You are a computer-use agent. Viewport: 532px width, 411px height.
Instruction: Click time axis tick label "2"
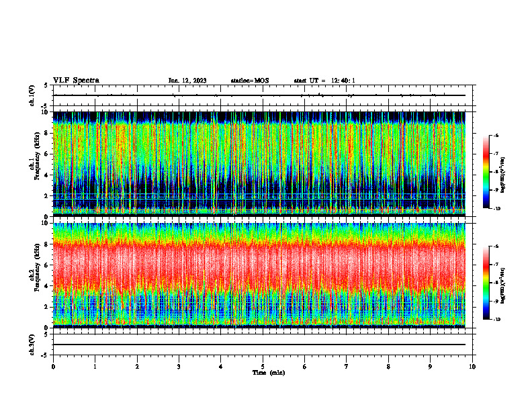tap(137, 367)
